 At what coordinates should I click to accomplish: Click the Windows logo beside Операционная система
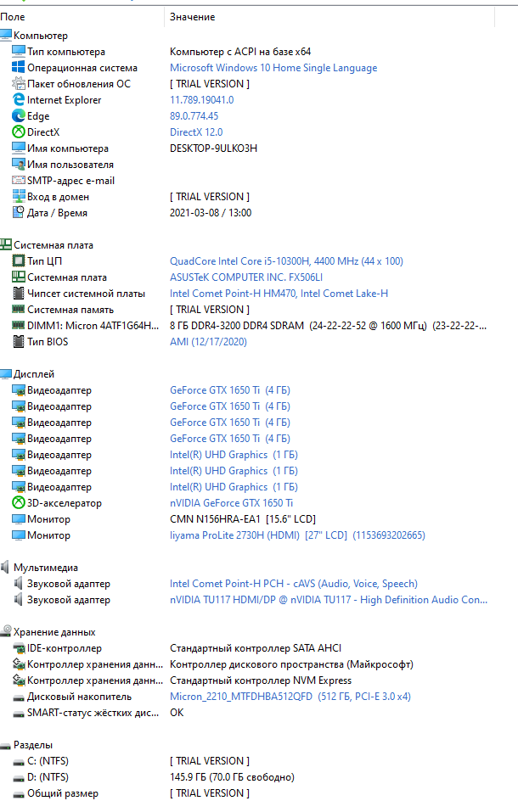pyautogui.click(x=19, y=67)
